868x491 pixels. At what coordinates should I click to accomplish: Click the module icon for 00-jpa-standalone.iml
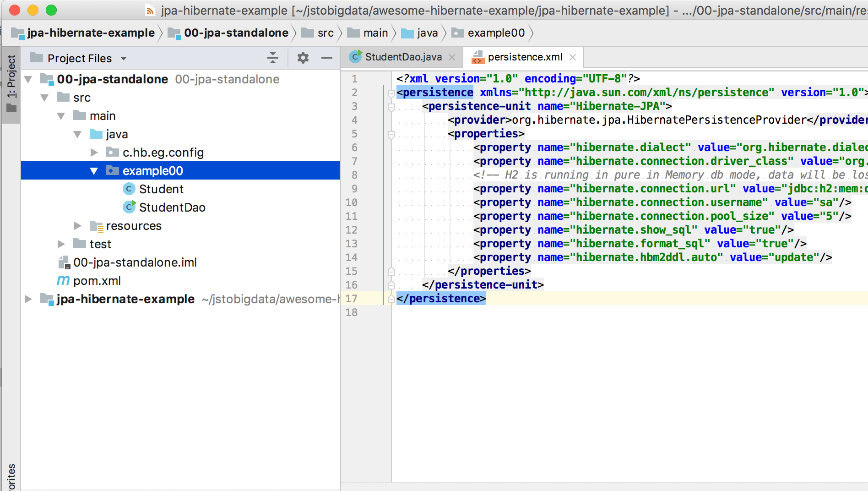click(x=63, y=262)
